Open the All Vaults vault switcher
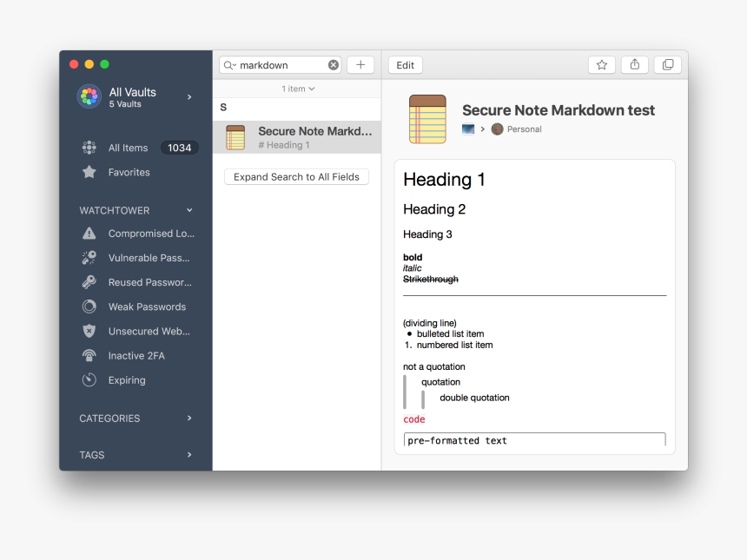The width and height of the screenshot is (747, 560). tap(188, 97)
